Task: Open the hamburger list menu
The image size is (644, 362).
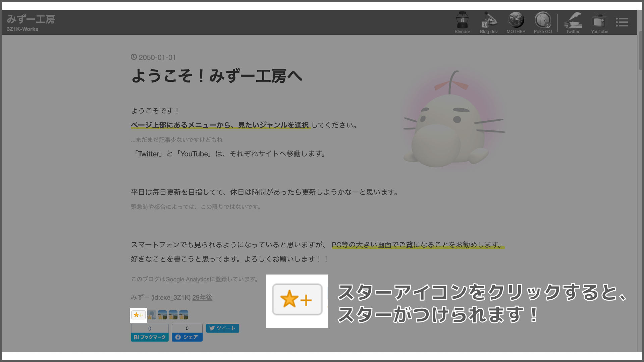Action: click(x=622, y=22)
